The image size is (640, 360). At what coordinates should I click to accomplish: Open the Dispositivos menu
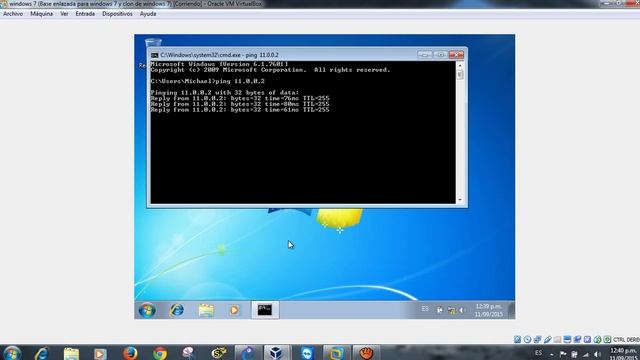coord(117,14)
